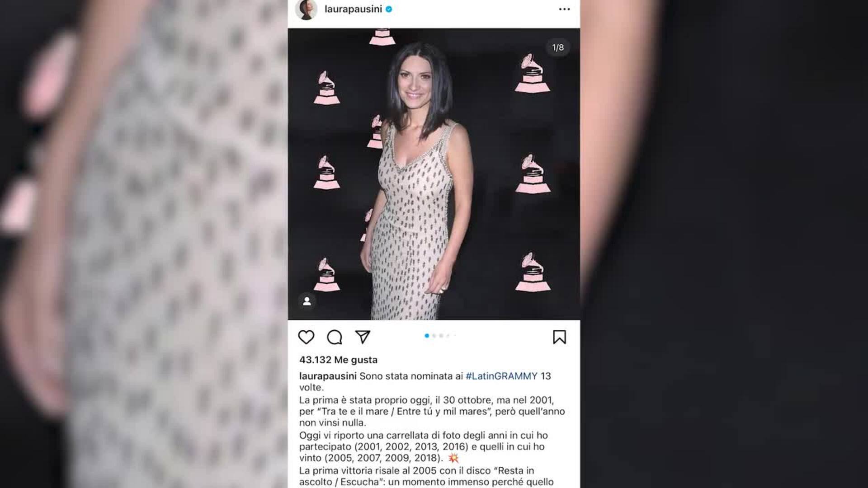
Task: Click the pink gramophone sticker at bottom left
Action: coord(326,275)
